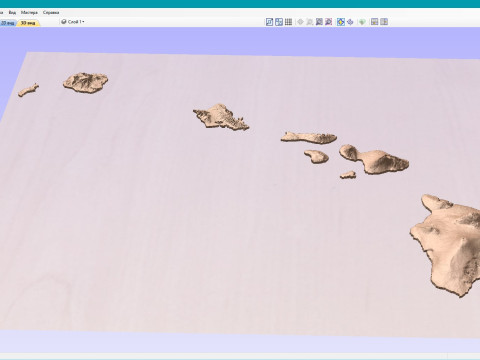Viewport: 480px width, 360px height.
Task: Click the first tile windows icon
Action: pyautogui.click(x=374, y=22)
